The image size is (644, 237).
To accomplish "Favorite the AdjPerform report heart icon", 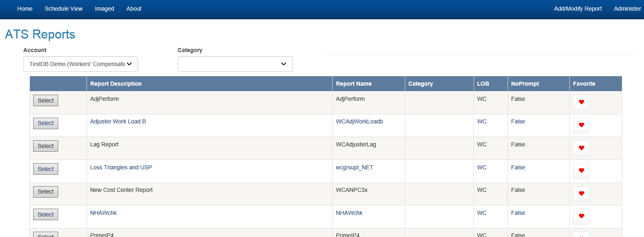I will click(581, 102).
